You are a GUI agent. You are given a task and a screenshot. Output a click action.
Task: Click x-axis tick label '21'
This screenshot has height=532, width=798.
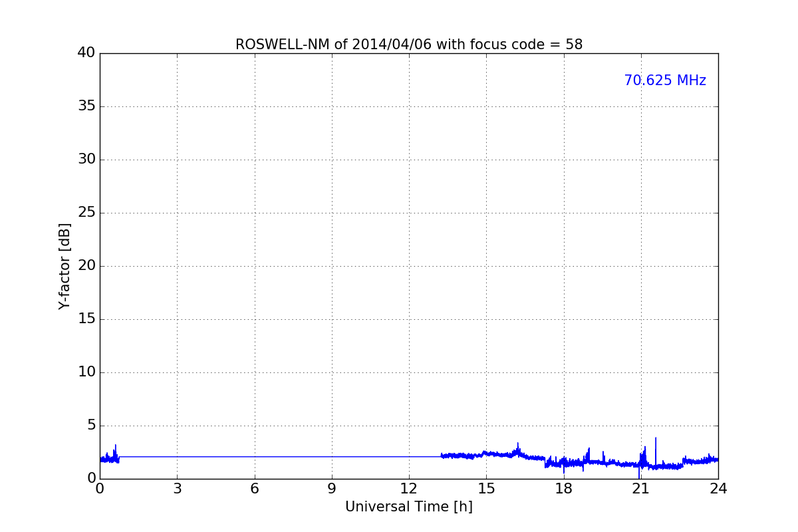641,489
